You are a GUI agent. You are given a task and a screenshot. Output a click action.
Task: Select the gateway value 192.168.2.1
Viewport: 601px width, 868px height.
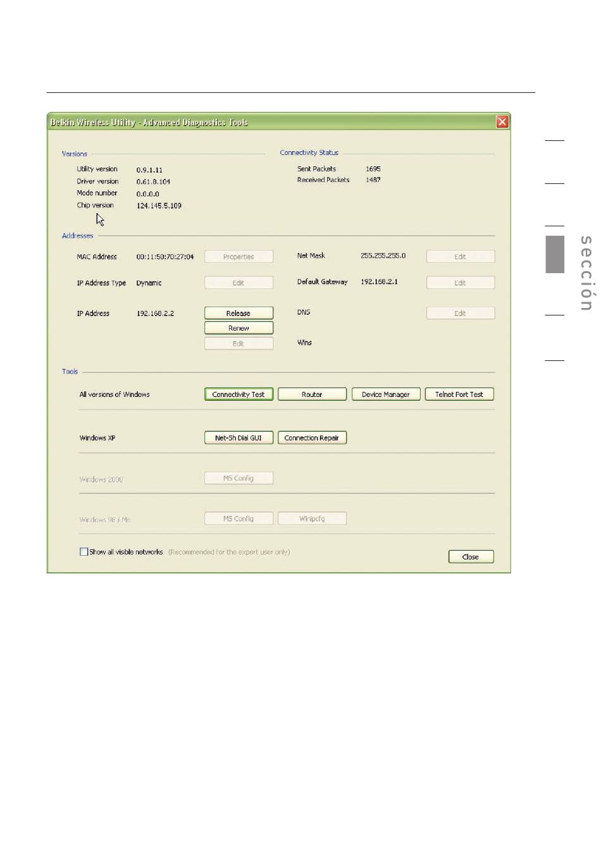[379, 282]
